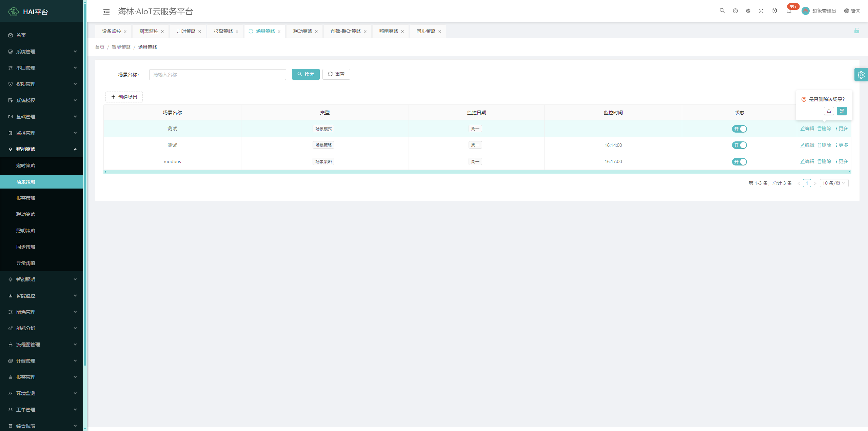Open notifications bell with 99+ badge
Viewport: 868px width, 431px height.
pos(789,11)
